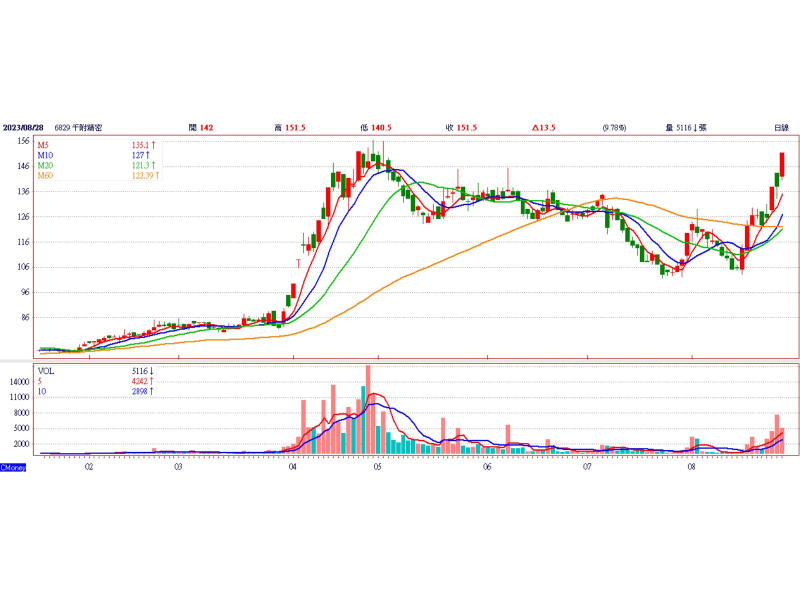Click the date 2023/08/28 in header
The image size is (800, 600).
[x=24, y=128]
